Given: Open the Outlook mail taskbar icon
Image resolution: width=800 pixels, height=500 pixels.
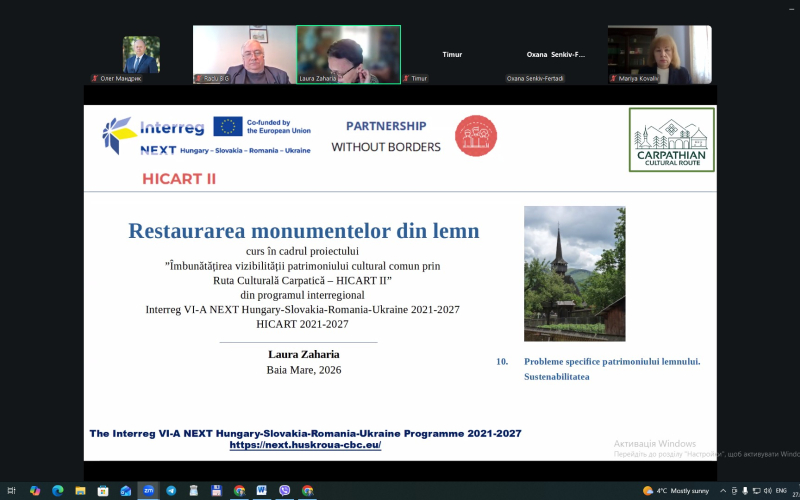Looking at the screenshot, I should [126, 491].
